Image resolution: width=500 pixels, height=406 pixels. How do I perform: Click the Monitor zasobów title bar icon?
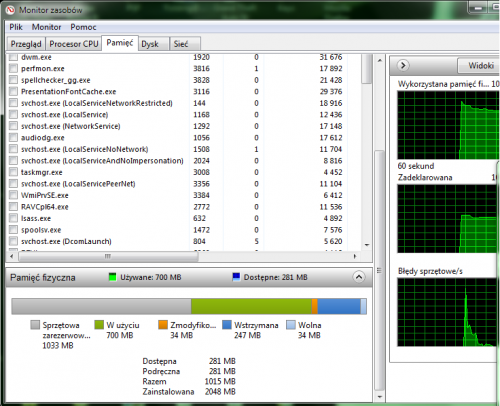click(11, 10)
